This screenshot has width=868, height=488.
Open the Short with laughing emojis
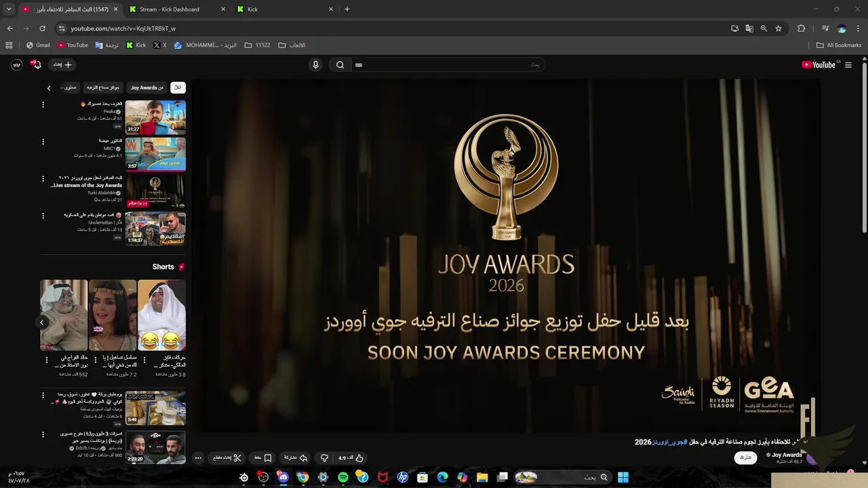[161, 315]
